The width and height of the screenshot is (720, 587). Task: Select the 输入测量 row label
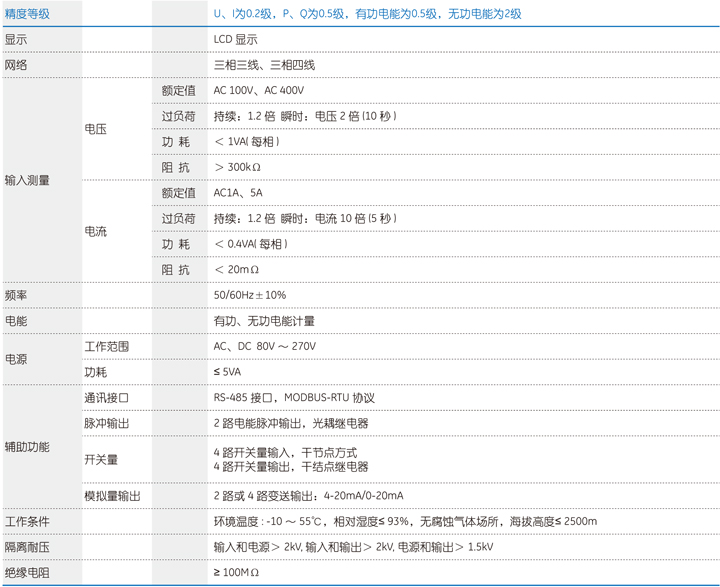[27, 180]
